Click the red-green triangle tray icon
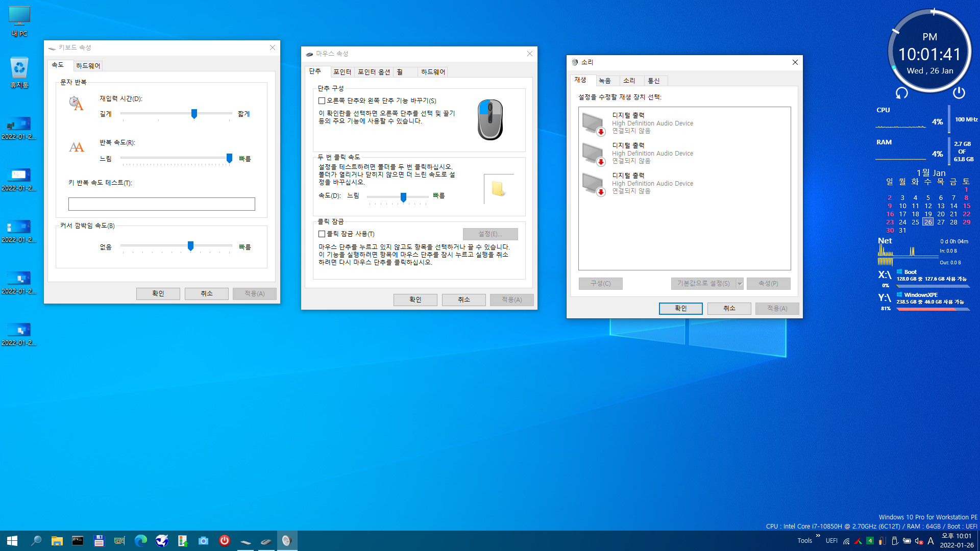This screenshot has height=551, width=980. (858, 541)
